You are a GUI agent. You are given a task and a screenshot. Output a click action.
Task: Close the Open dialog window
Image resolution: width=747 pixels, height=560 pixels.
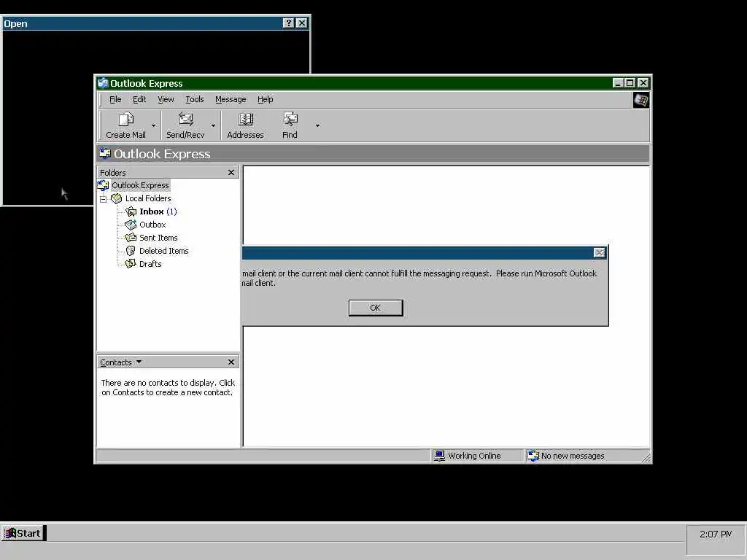(301, 23)
